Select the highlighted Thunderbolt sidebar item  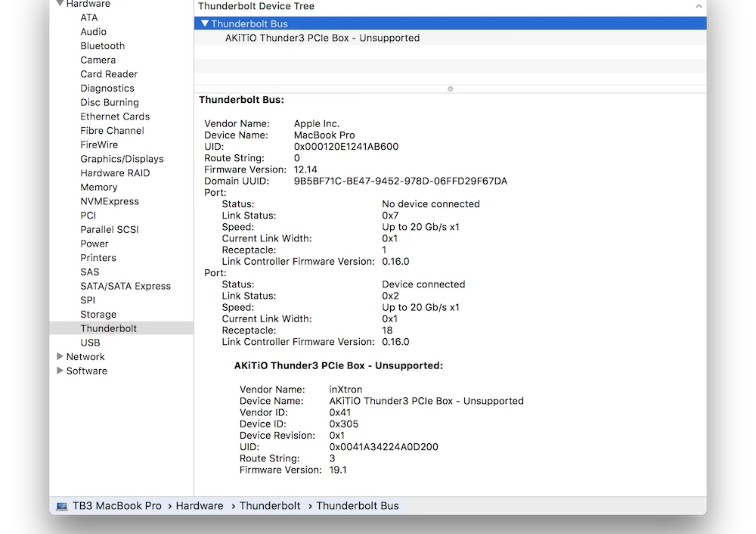pos(122,328)
